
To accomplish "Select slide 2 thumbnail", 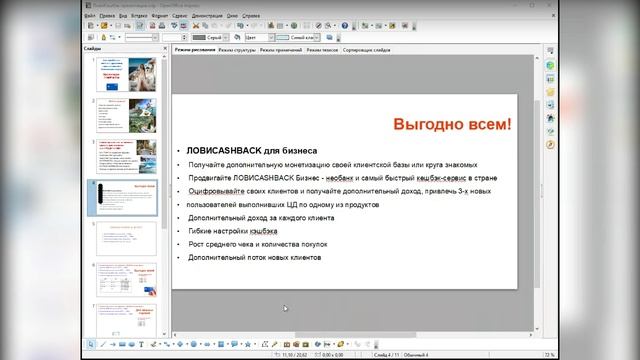I will click(126, 116).
